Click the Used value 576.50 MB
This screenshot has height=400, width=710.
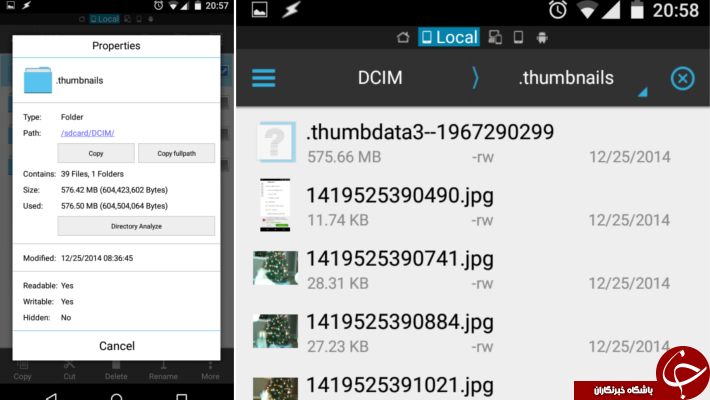pyautogui.click(x=114, y=206)
